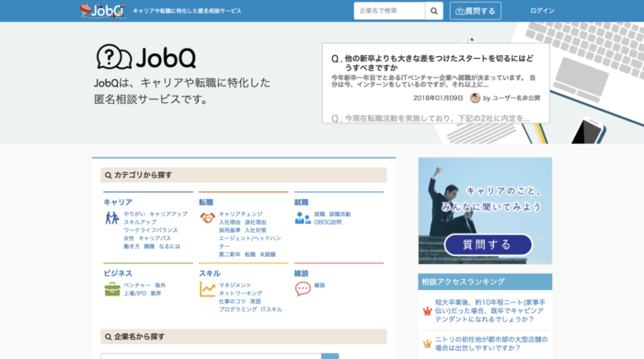
Task: Click the handshake 転職 icon
Action: (207, 217)
